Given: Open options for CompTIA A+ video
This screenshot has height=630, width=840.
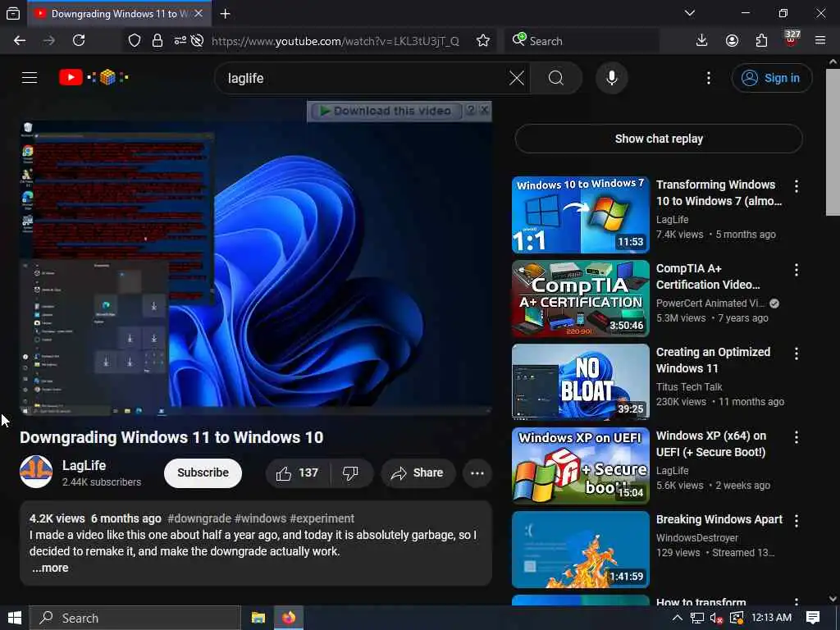Looking at the screenshot, I should (796, 270).
